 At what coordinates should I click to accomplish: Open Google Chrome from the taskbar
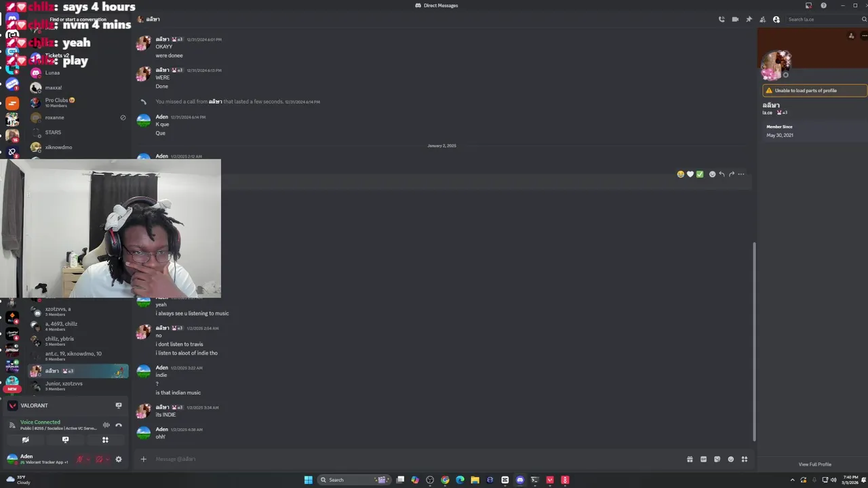(x=445, y=480)
